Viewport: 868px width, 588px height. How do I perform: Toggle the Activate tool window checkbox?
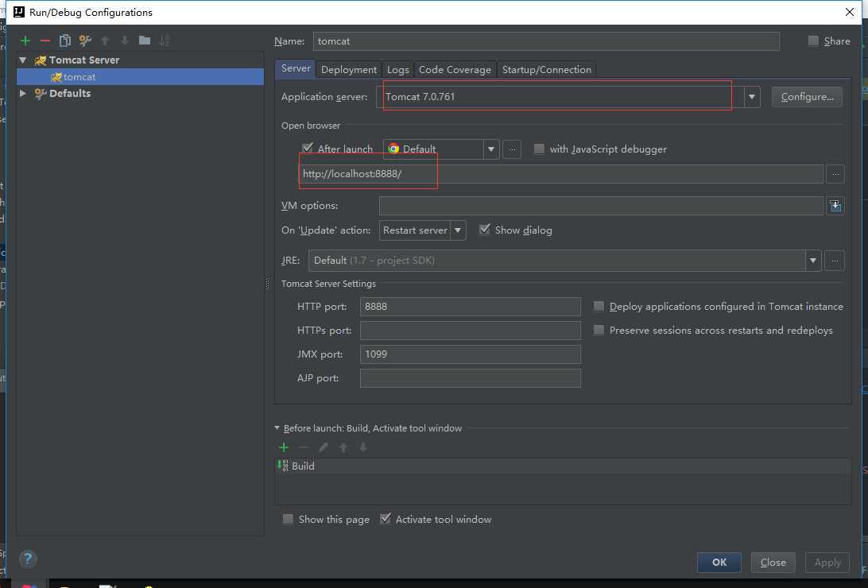[x=386, y=518]
